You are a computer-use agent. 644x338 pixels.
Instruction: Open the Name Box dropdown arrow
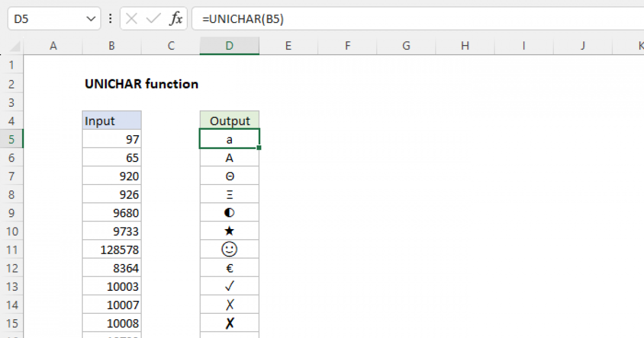click(x=90, y=18)
